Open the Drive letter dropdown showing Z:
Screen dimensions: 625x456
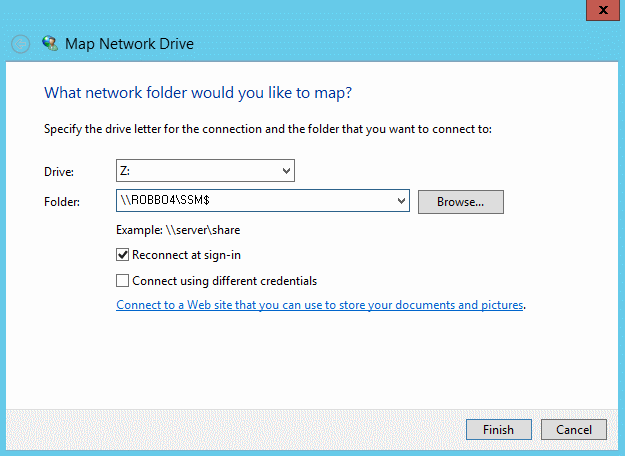(x=205, y=171)
